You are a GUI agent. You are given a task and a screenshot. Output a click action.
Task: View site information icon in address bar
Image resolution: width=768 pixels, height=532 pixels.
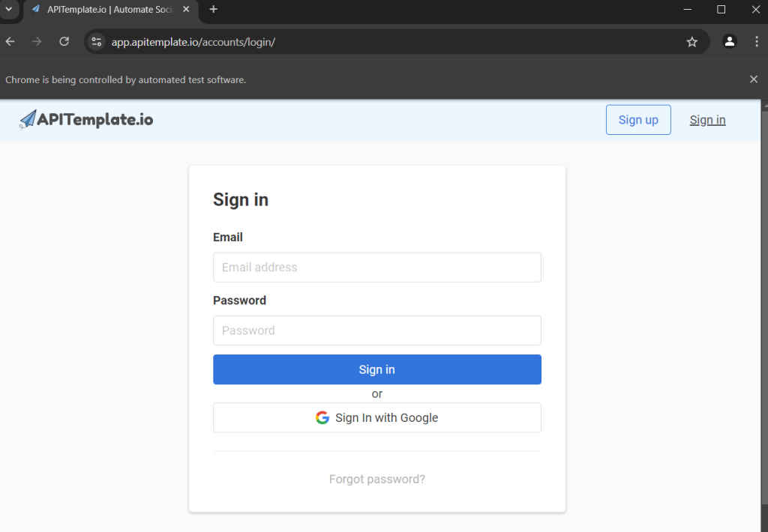(x=97, y=42)
